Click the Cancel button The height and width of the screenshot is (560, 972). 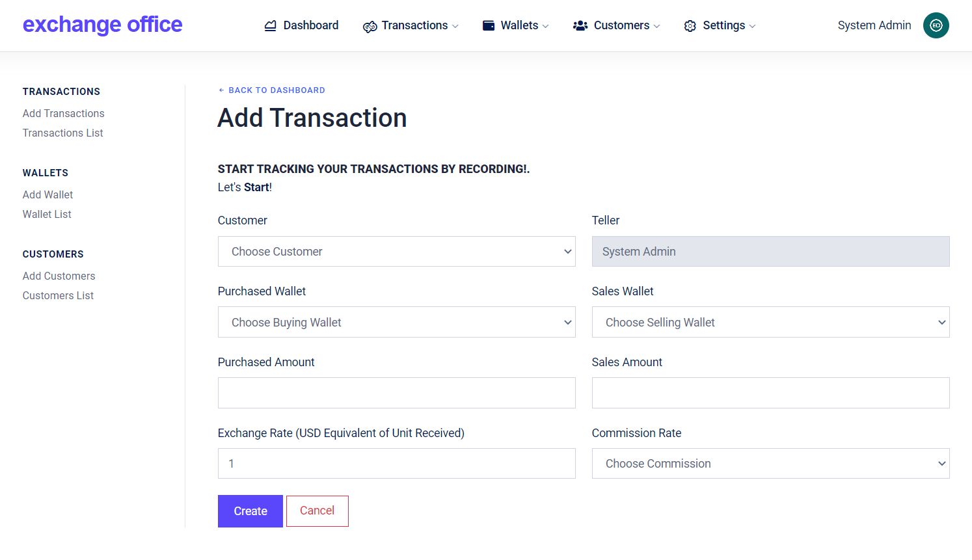[x=317, y=511]
